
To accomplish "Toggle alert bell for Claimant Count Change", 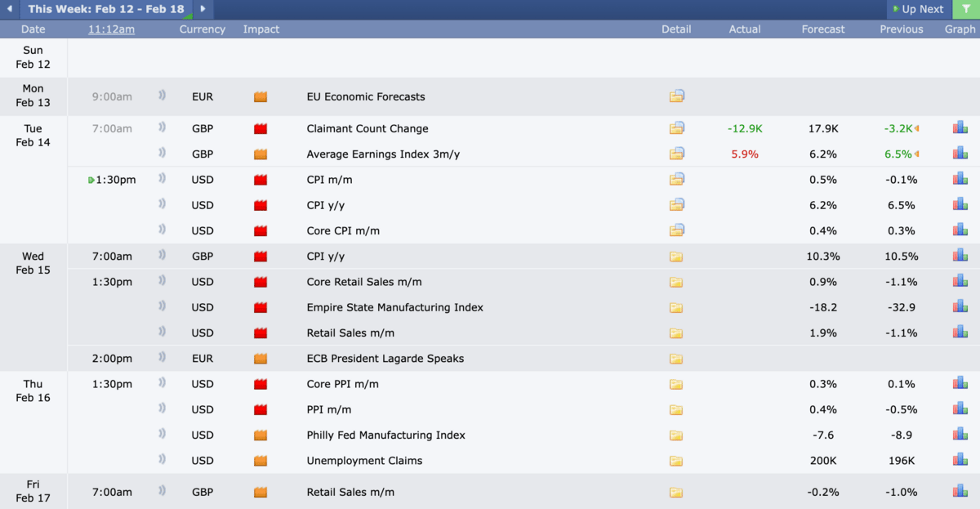I will coord(162,127).
